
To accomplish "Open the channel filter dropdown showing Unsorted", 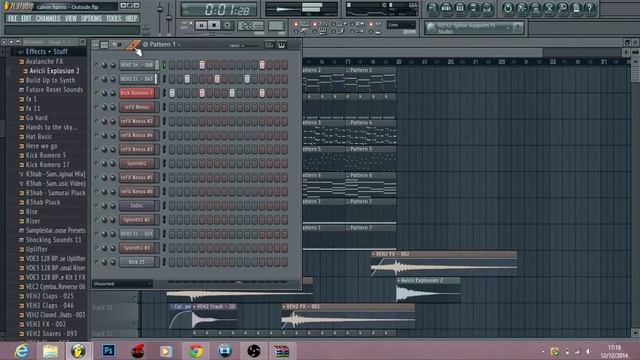I will pos(122,284).
